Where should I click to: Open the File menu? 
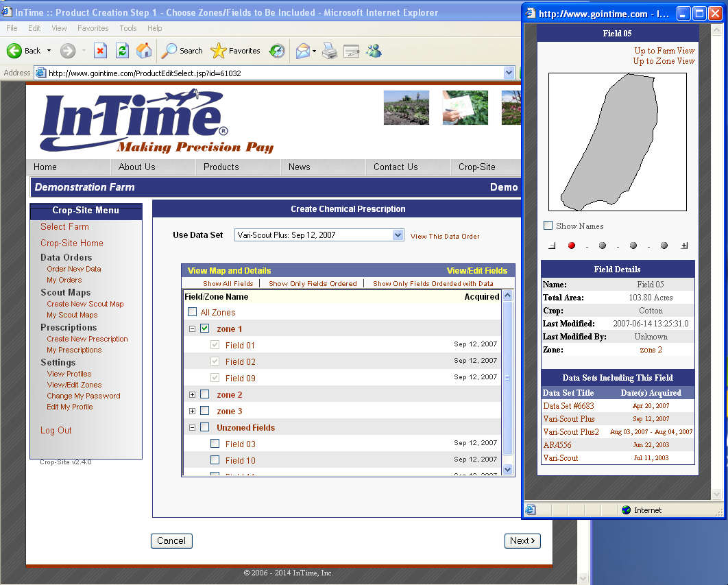(12, 28)
